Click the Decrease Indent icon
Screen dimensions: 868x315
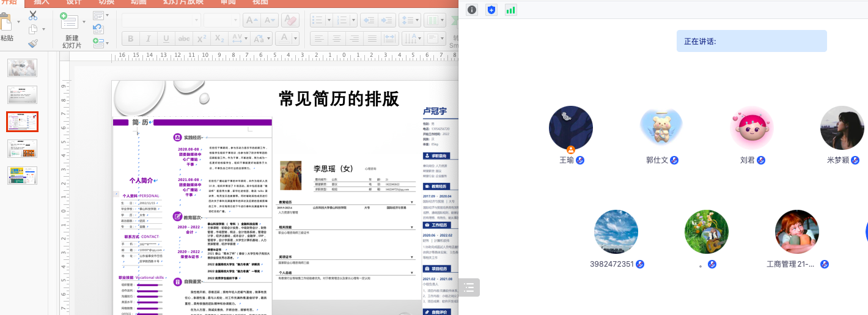coord(369,20)
